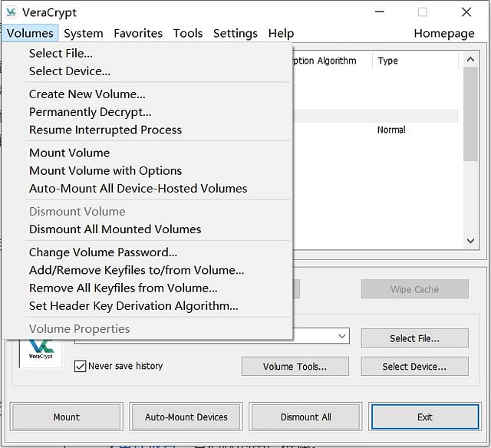Open the Settings menu
The width and height of the screenshot is (491, 448).
pyautogui.click(x=236, y=33)
